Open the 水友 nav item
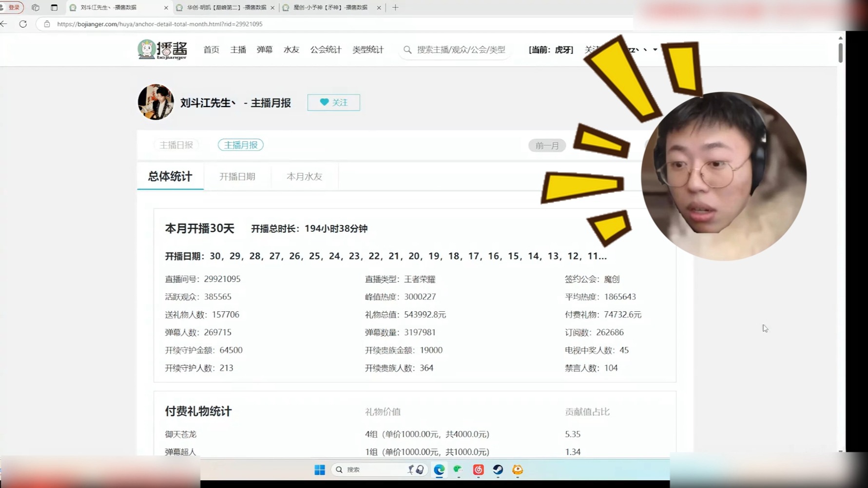Viewport: 868px width, 488px height. pyautogui.click(x=291, y=50)
